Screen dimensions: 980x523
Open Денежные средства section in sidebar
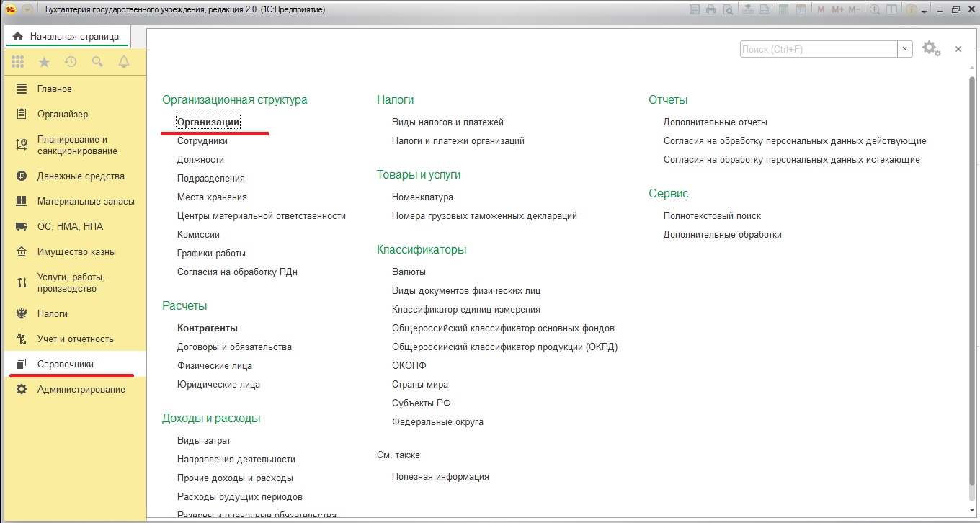click(81, 176)
